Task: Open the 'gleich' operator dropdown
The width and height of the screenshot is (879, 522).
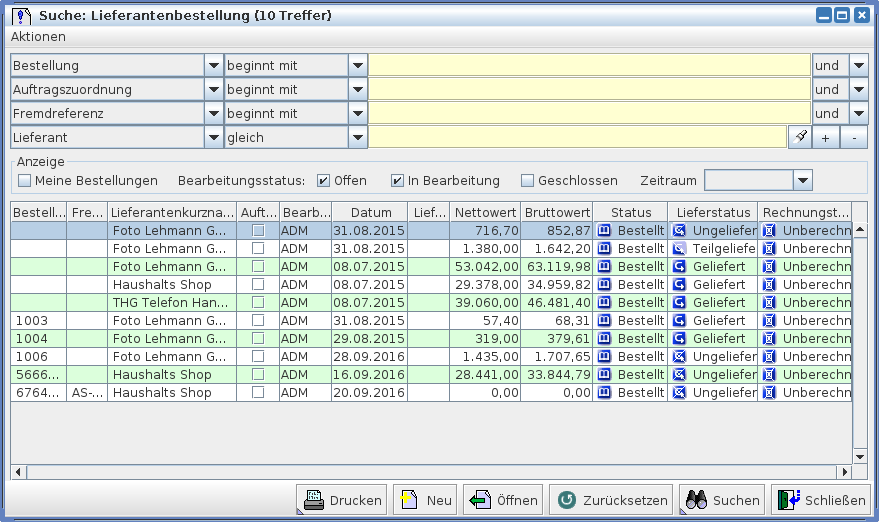Action: (357, 138)
